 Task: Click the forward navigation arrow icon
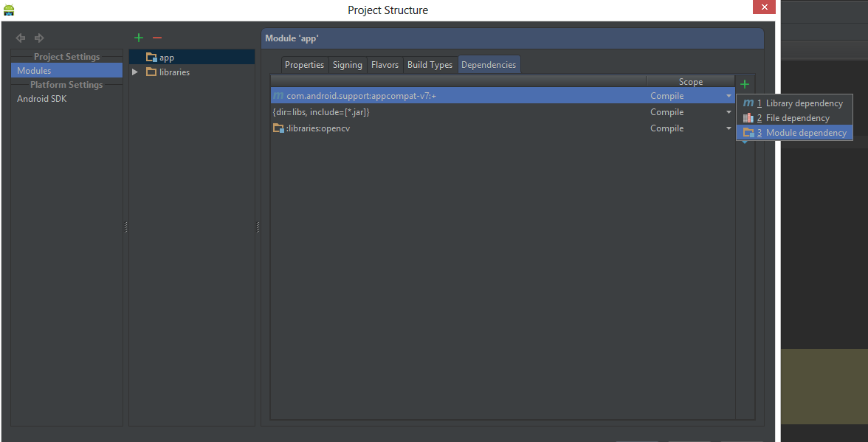39,38
